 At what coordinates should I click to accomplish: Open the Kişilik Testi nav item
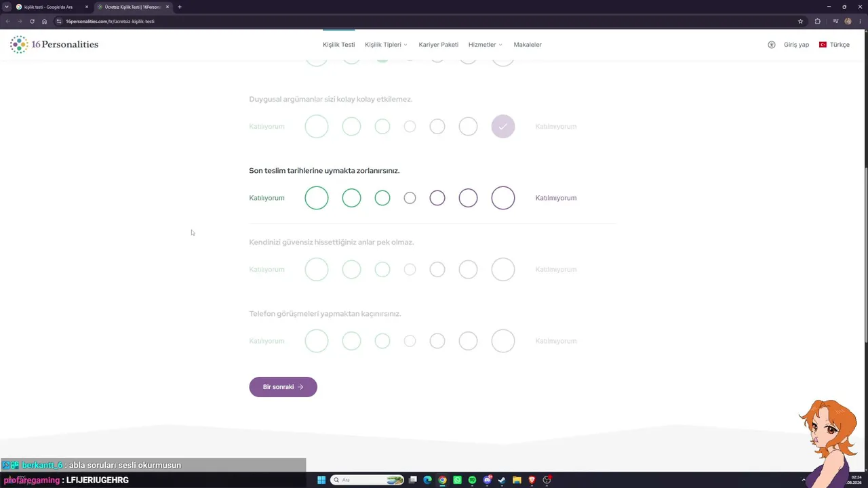pos(338,45)
